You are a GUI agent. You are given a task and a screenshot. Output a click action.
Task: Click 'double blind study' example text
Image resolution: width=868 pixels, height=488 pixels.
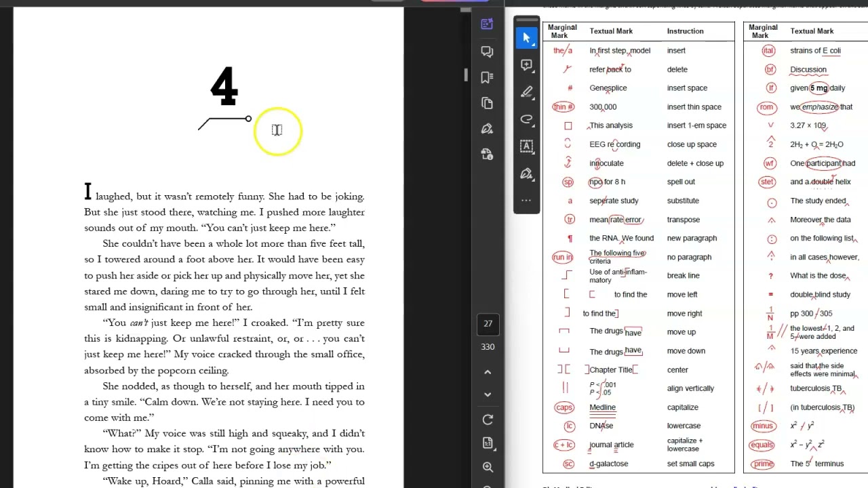(x=820, y=295)
